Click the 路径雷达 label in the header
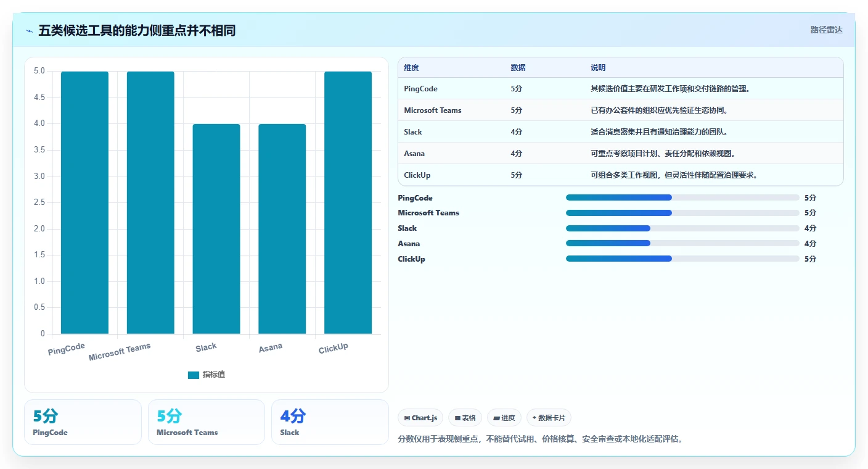The width and height of the screenshot is (868, 469). 826,30
